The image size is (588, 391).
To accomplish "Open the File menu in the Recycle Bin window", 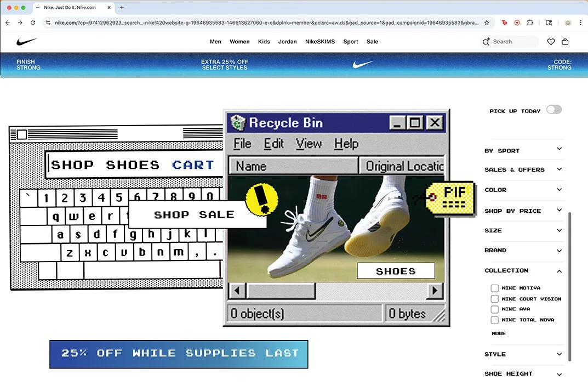I will coord(241,143).
